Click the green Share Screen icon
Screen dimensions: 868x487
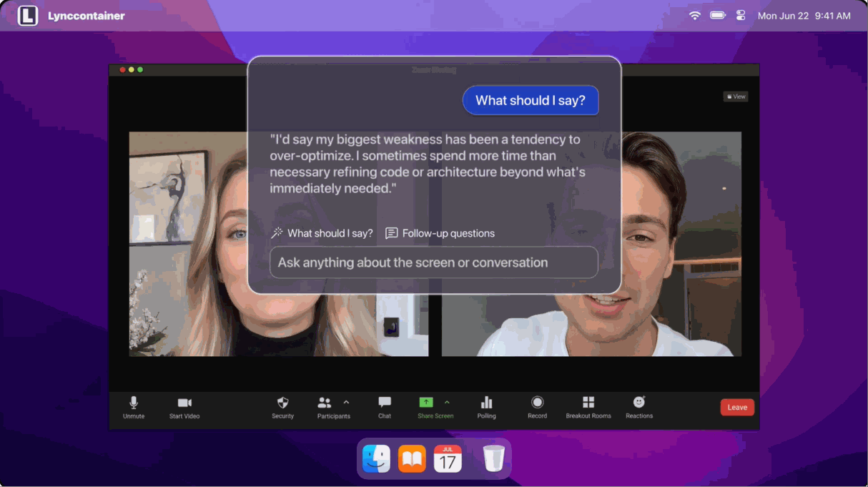426,403
